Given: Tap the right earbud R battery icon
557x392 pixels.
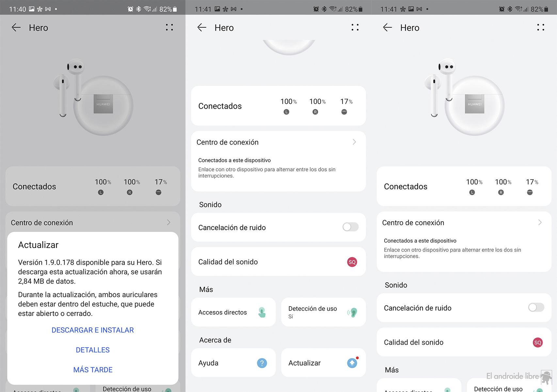Looking at the screenshot, I should pyautogui.click(x=315, y=111).
